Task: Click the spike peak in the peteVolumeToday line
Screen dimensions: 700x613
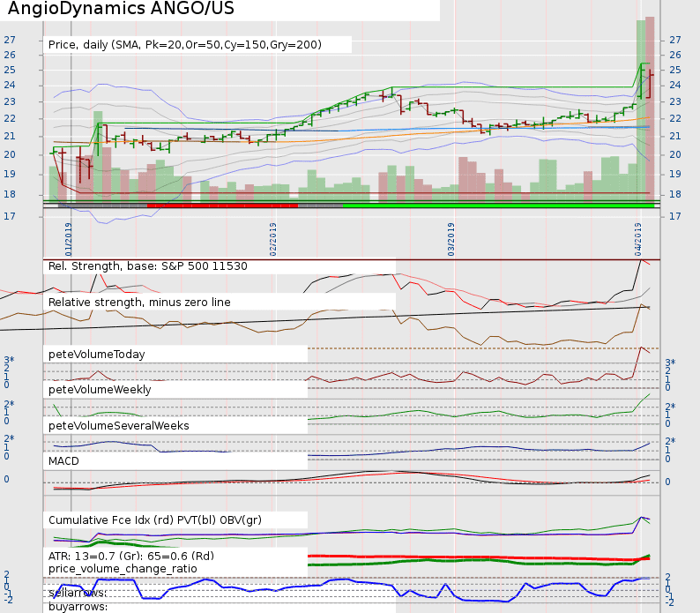Action: tap(641, 348)
